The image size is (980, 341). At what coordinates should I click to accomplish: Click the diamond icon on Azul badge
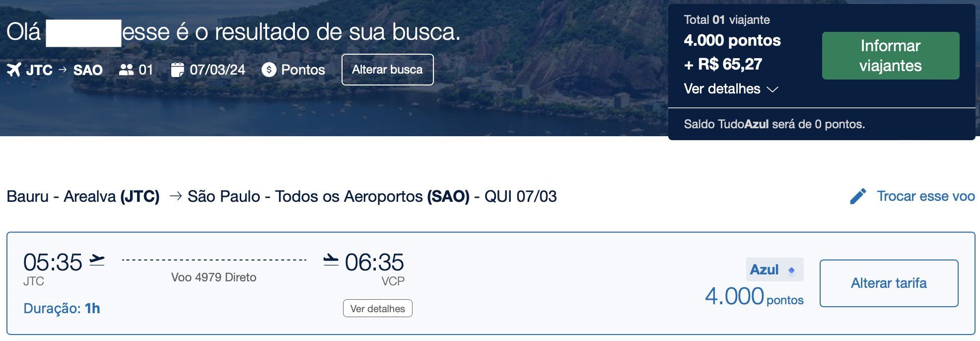coord(792,270)
